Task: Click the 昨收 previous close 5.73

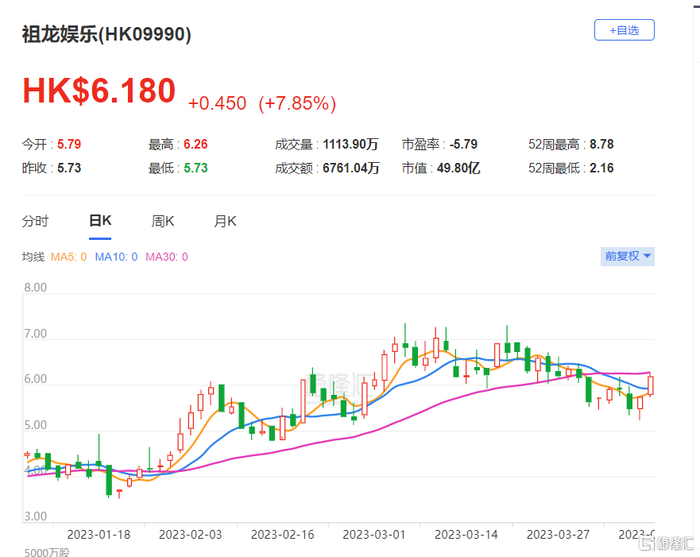Action: pos(69,168)
